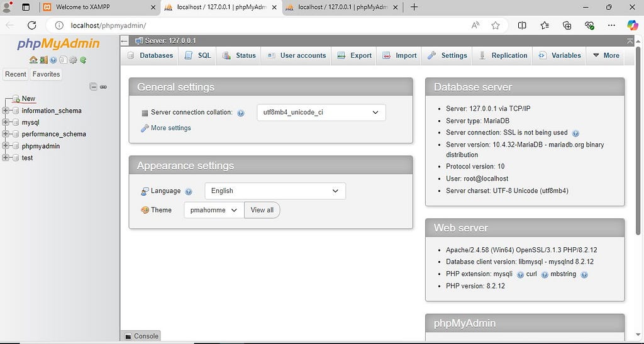This screenshot has height=344, width=644.
Task: Open browser Collections icon
Action: [x=567, y=25]
